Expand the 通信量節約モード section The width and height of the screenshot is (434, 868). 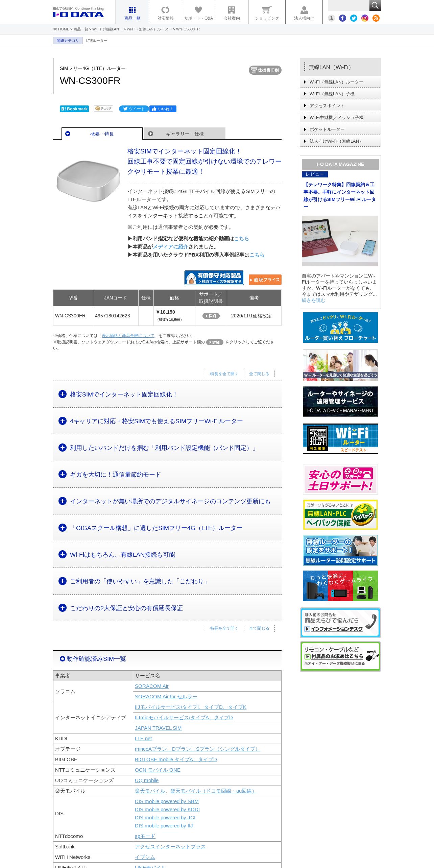coord(167,475)
